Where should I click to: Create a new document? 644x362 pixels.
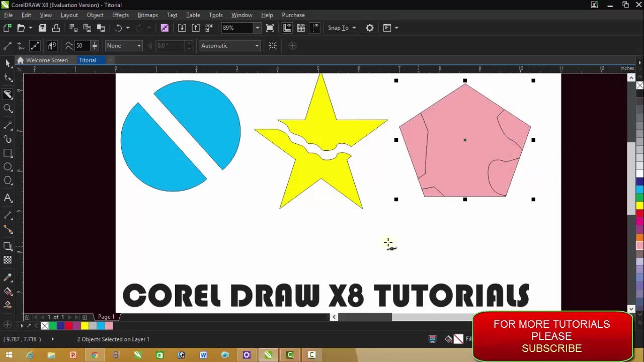(x=8, y=28)
